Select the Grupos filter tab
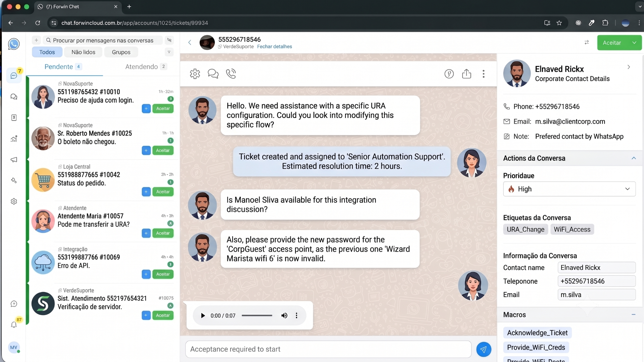The image size is (644, 362). (121, 52)
